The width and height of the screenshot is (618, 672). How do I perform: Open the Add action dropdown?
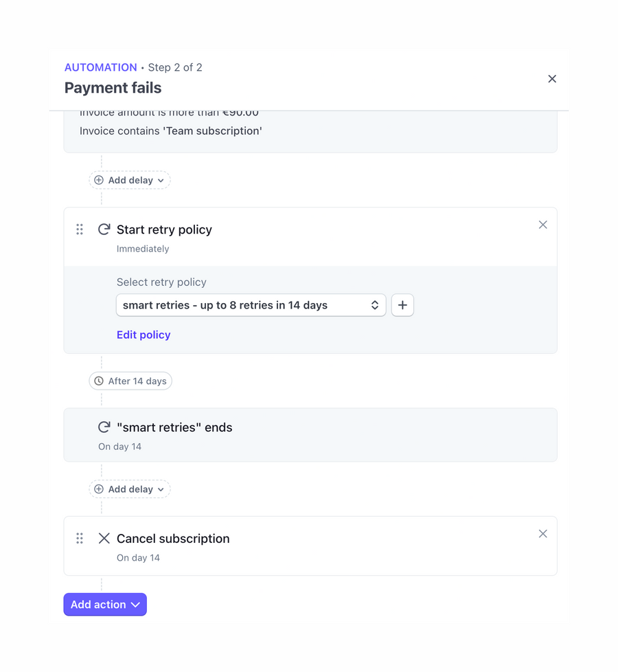[x=105, y=604]
